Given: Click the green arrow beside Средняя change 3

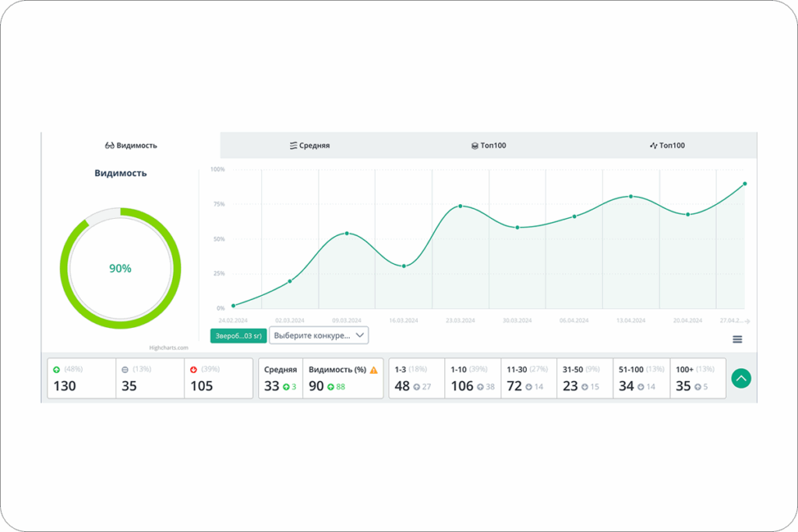Looking at the screenshot, I should coord(286,387).
